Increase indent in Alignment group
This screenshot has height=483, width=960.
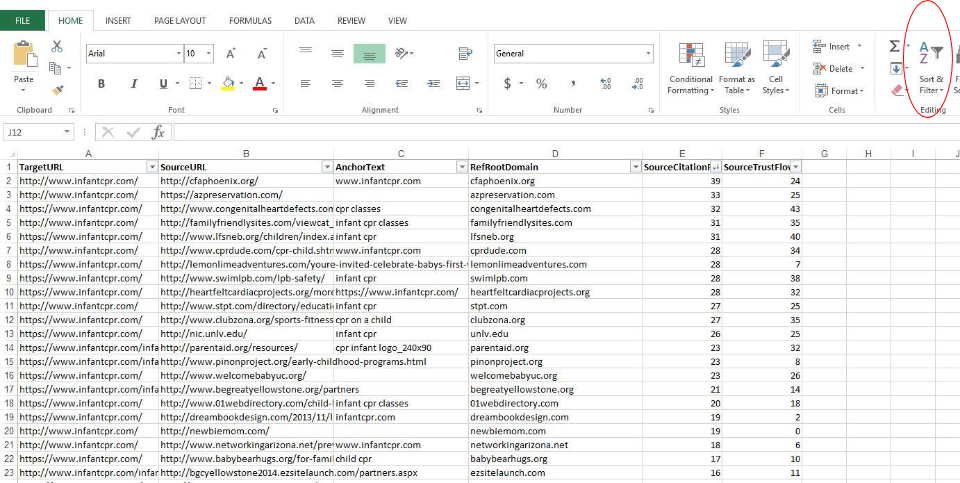pos(433,83)
